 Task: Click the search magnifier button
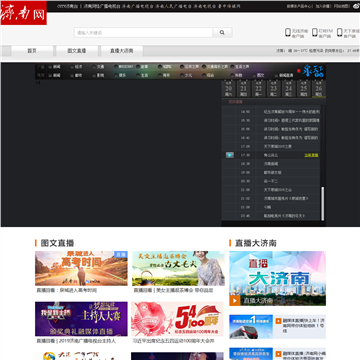222,33
